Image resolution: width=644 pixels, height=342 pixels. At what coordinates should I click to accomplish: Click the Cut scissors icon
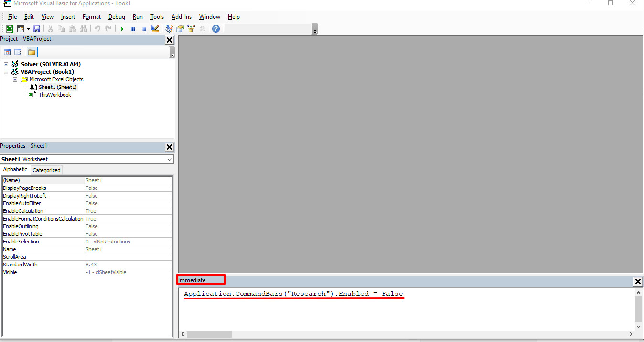[x=50, y=29]
